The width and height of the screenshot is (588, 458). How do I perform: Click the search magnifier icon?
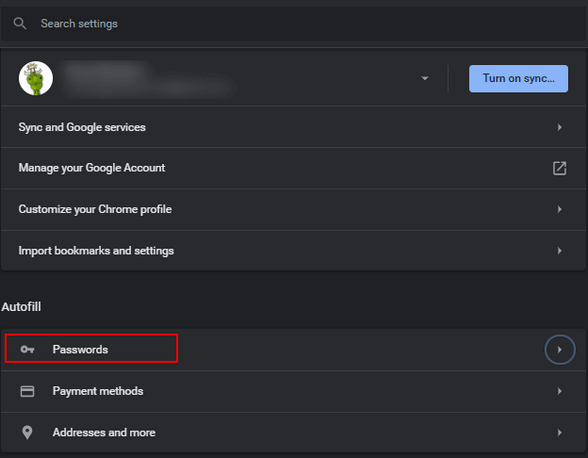pos(20,24)
